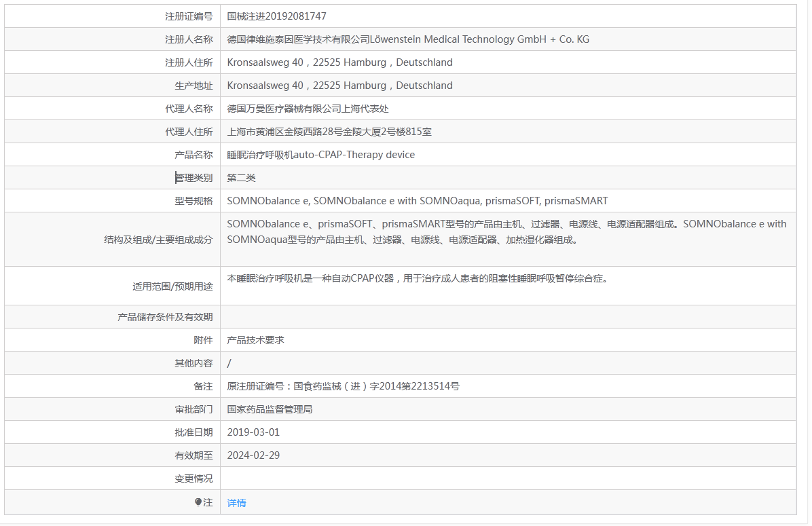Viewport: 812px width, 526px height.
Task: Select the remark 原注册证编号 text
Action: [x=343, y=386]
